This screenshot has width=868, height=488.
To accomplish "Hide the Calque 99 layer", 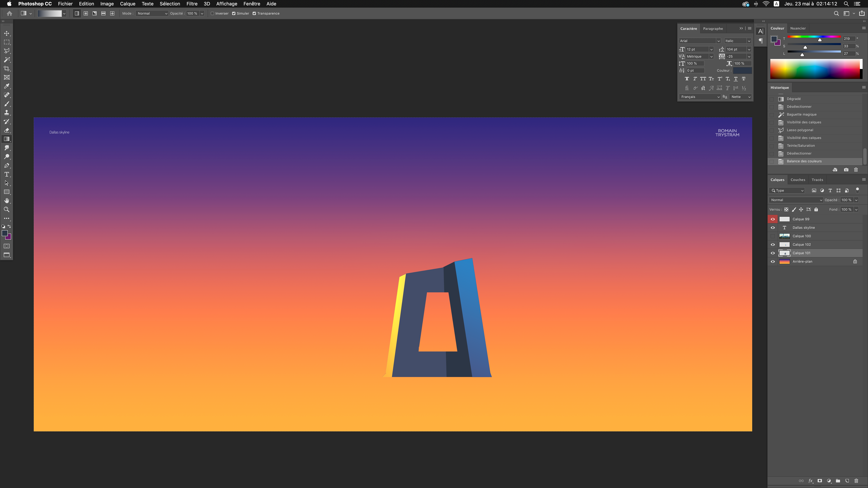I will tap(773, 219).
